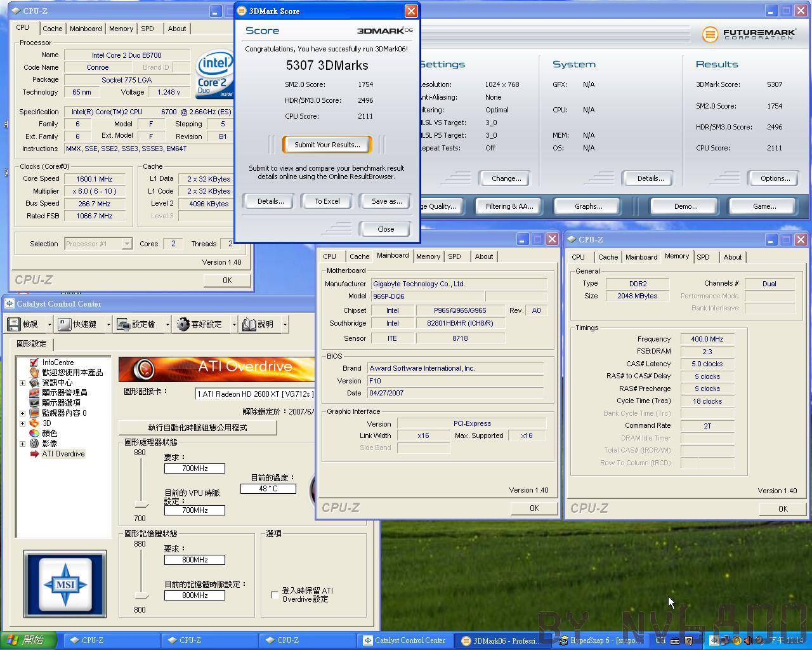The image size is (812, 650).
Task: Click the 喜好設定 preferences gear icon
Action: [183, 324]
